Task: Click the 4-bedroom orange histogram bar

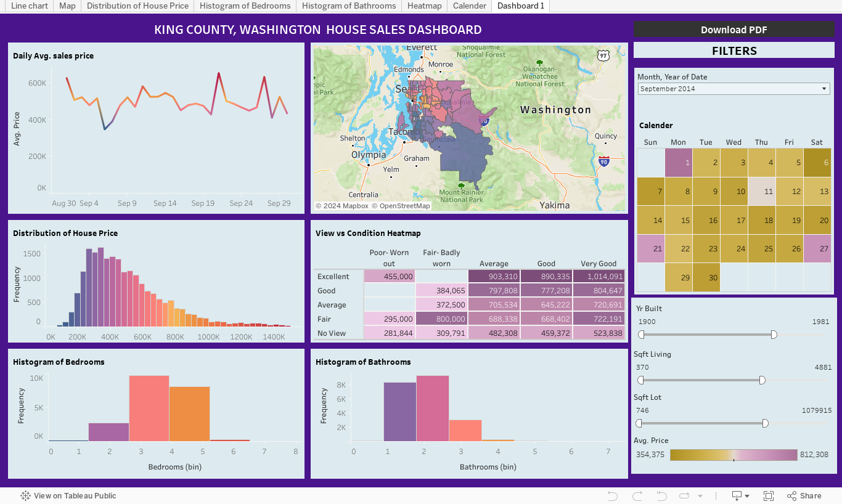Action: tap(189, 413)
